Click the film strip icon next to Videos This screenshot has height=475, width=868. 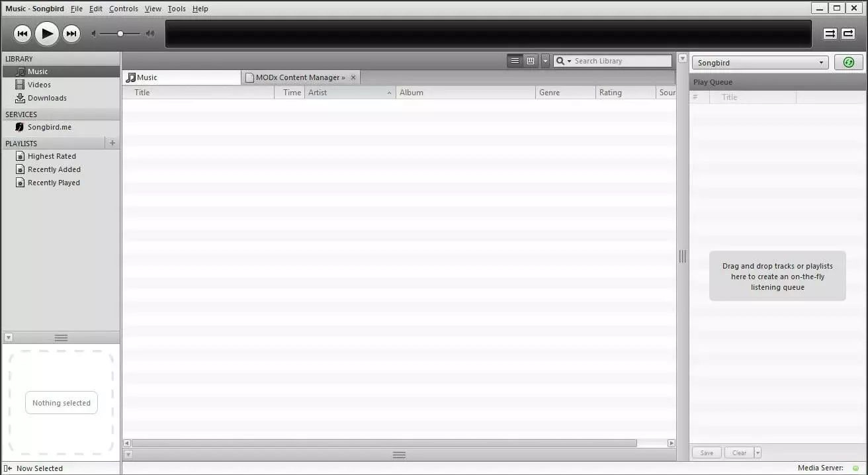click(x=20, y=85)
